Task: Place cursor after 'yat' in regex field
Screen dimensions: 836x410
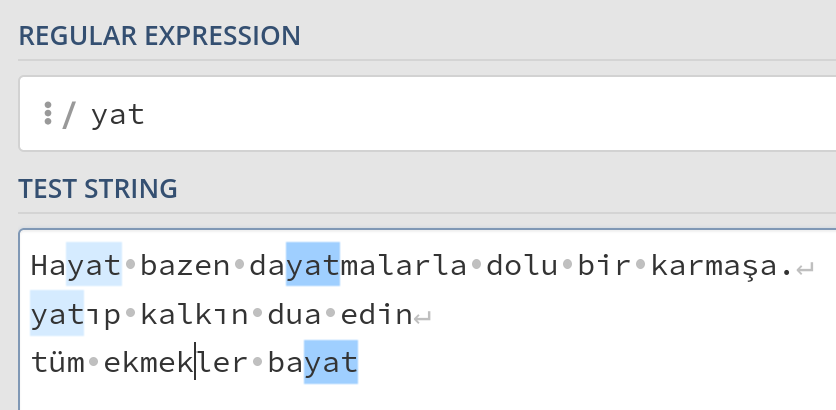Action: (146, 114)
